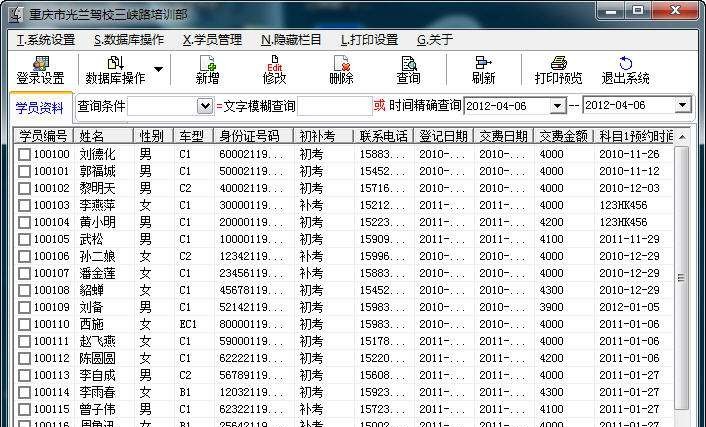Check the box for student 100106
The image size is (706, 427).
24,256
